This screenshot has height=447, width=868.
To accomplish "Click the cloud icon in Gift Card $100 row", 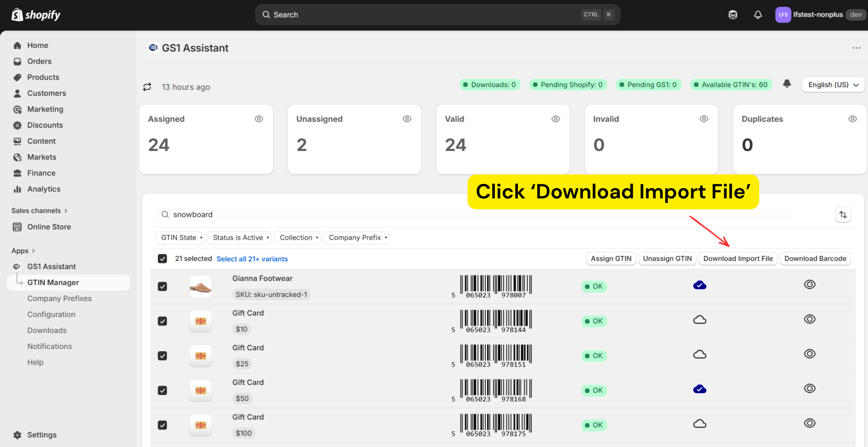I will point(700,424).
